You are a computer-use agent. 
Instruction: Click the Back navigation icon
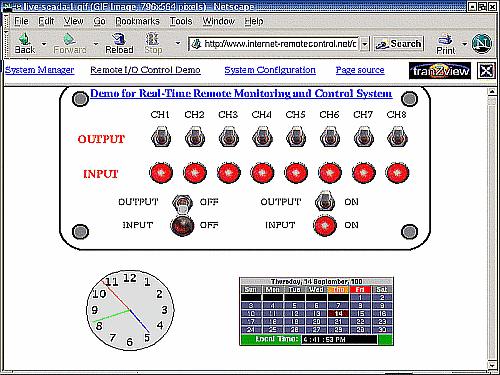point(24,43)
